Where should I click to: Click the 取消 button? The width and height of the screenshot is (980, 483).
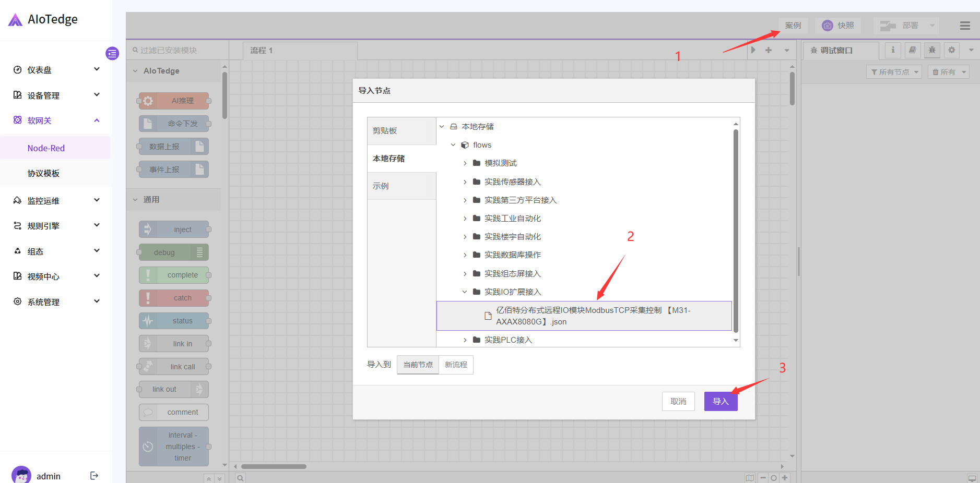[678, 401]
